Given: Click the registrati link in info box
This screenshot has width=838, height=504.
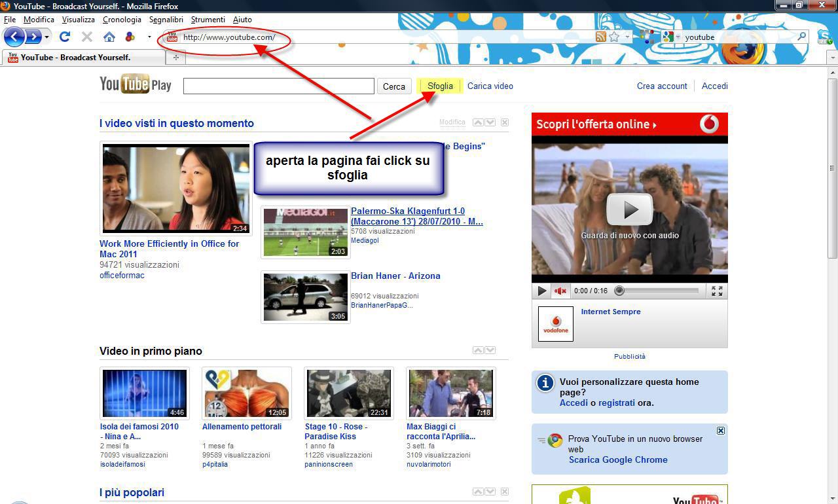Looking at the screenshot, I should click(x=617, y=403).
